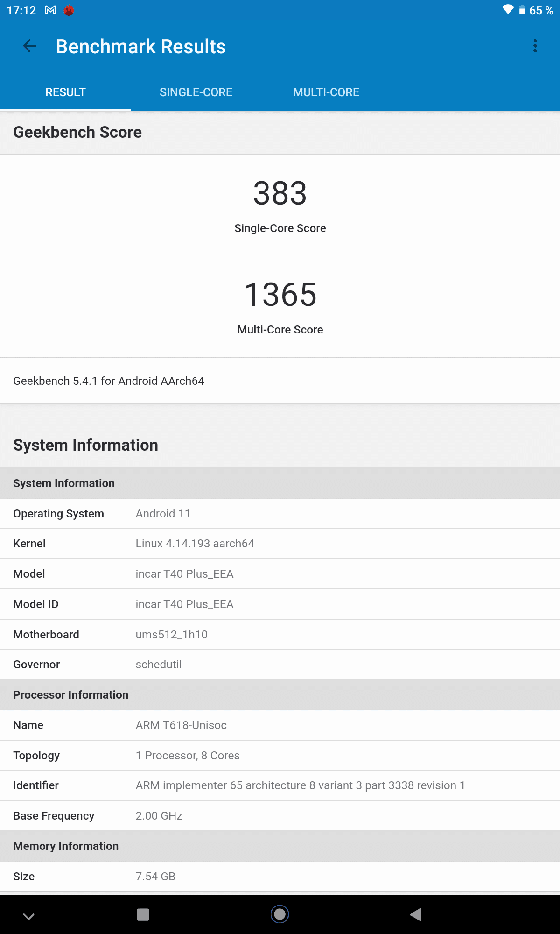Image resolution: width=560 pixels, height=934 pixels.
Task: Tap the motherboard value ums512_1h10
Action: (172, 635)
